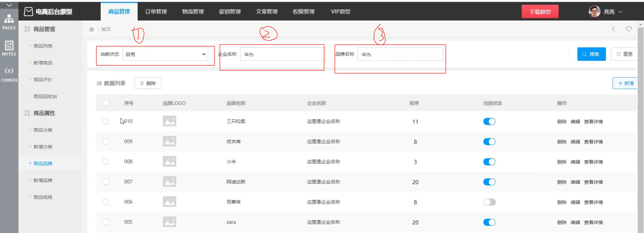The image size is (644, 233).
Task: Click 查看详情 link for 优衣库 row
Action: coord(593,142)
